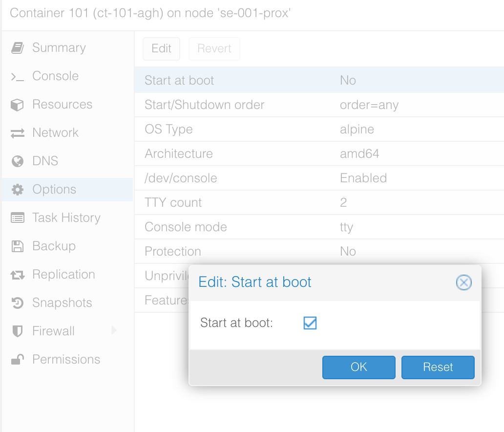Uncheck the Start at boot checkbox
The width and height of the screenshot is (504, 432).
point(310,323)
